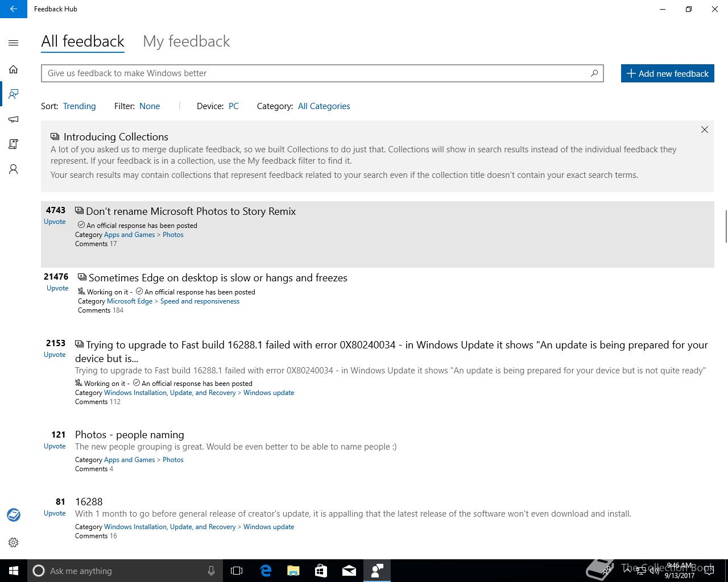
Task: Open the Device PC dropdown
Action: [233, 106]
